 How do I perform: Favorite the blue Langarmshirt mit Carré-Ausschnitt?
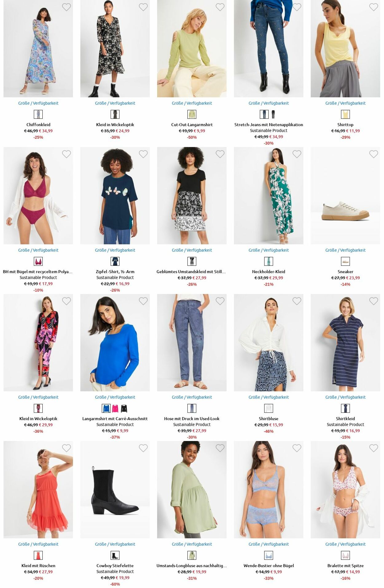click(143, 301)
